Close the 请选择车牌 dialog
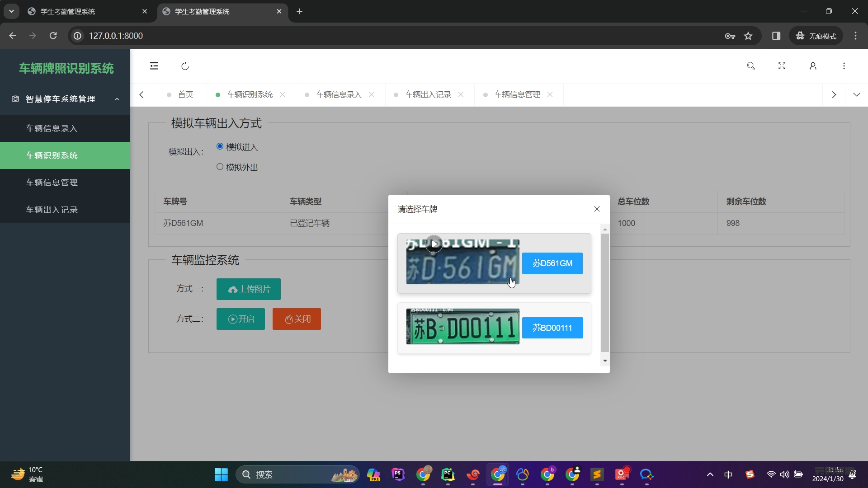868x488 pixels. (x=597, y=209)
